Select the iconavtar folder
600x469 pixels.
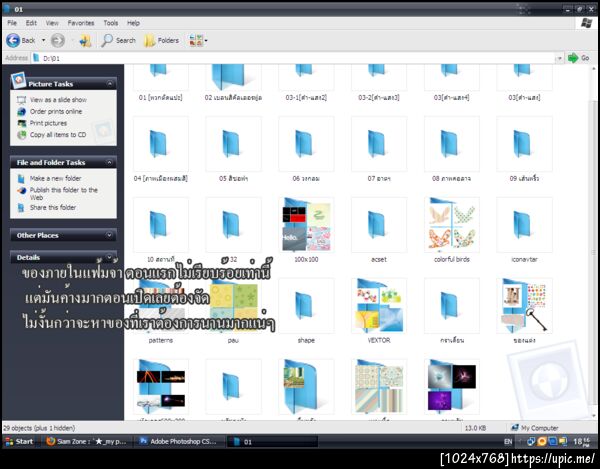[524, 225]
